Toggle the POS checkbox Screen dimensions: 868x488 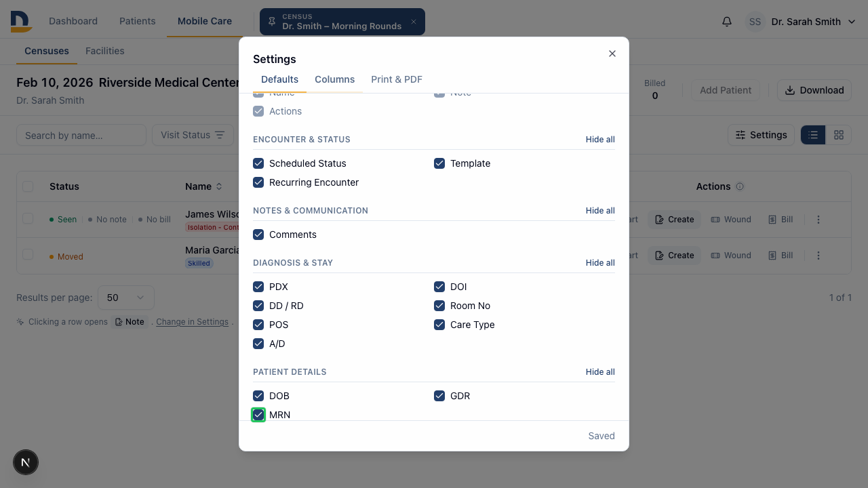point(258,325)
